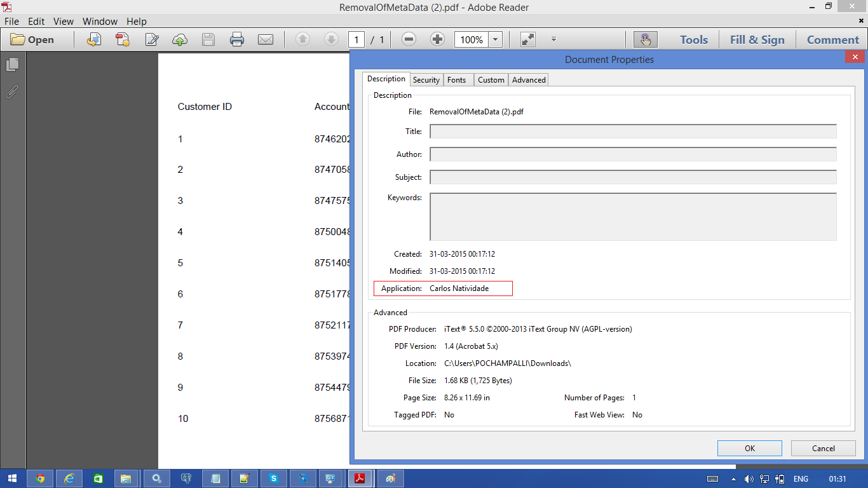Switch to the Custom tab
This screenshot has height=488, width=868.
(491, 79)
